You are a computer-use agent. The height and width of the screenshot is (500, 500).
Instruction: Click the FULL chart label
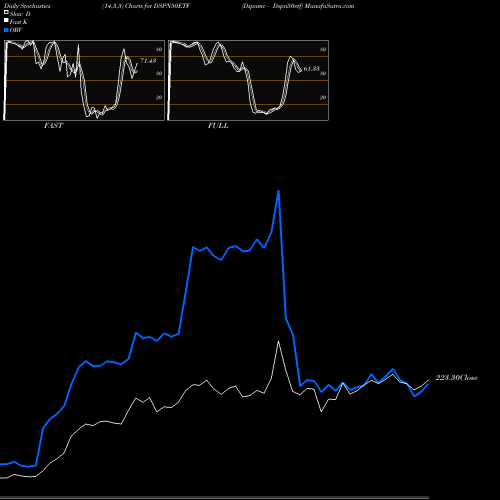(x=218, y=126)
